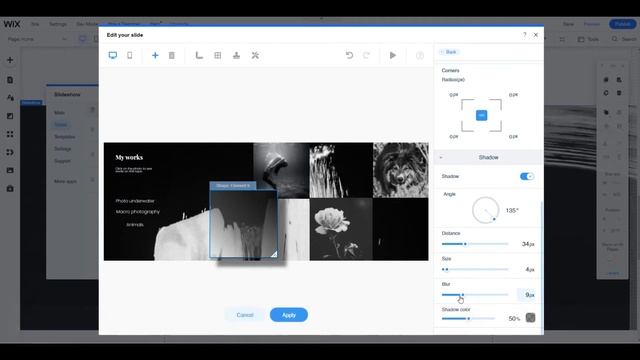Open the Shadow color swatch
The height and width of the screenshot is (360, 640).
point(530,318)
